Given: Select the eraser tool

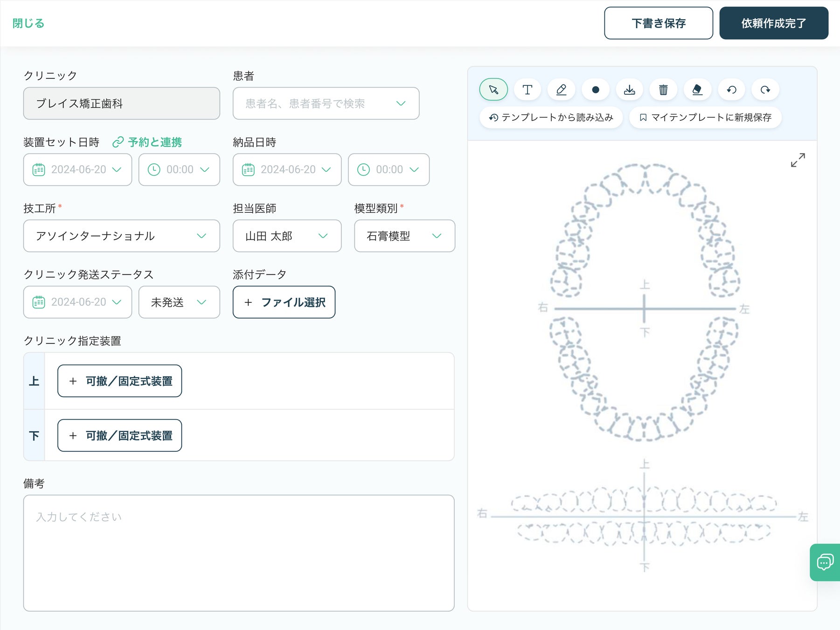Looking at the screenshot, I should pyautogui.click(x=697, y=90).
